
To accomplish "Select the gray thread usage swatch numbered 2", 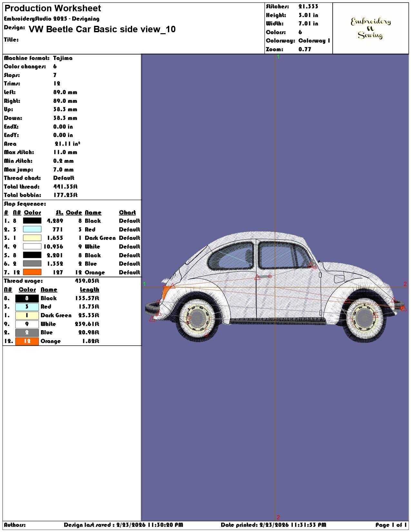I will pos(27,332).
